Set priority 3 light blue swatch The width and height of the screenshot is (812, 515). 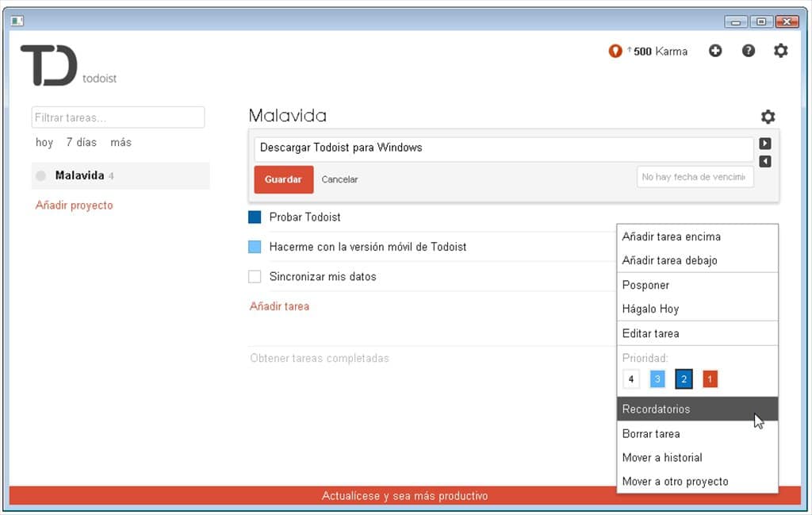pyautogui.click(x=657, y=379)
